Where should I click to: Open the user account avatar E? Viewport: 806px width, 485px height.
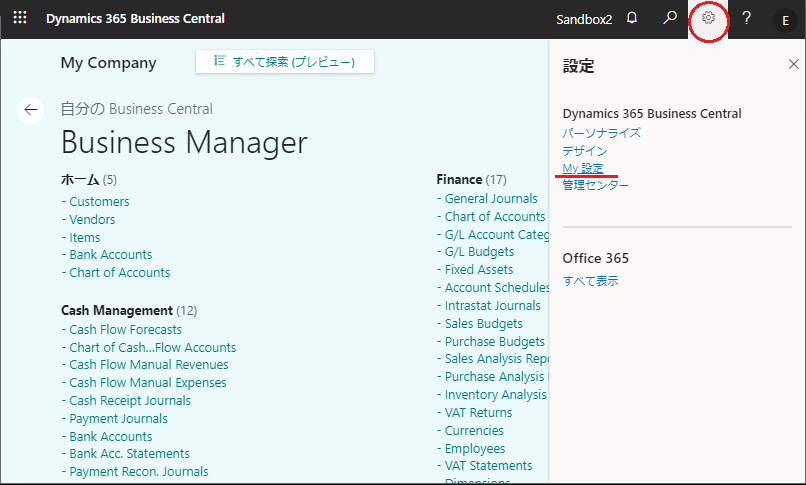(x=785, y=21)
